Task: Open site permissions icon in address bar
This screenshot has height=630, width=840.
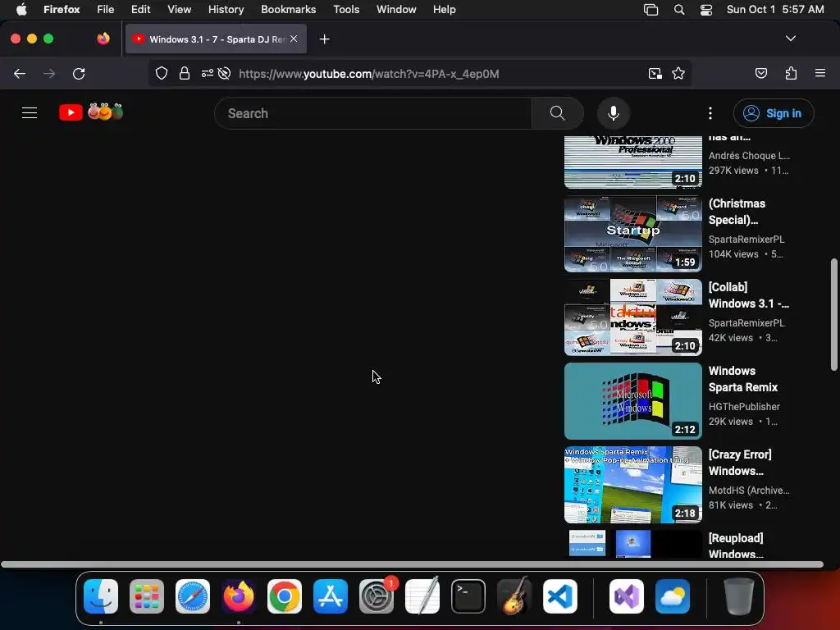Action: pyautogui.click(x=208, y=73)
